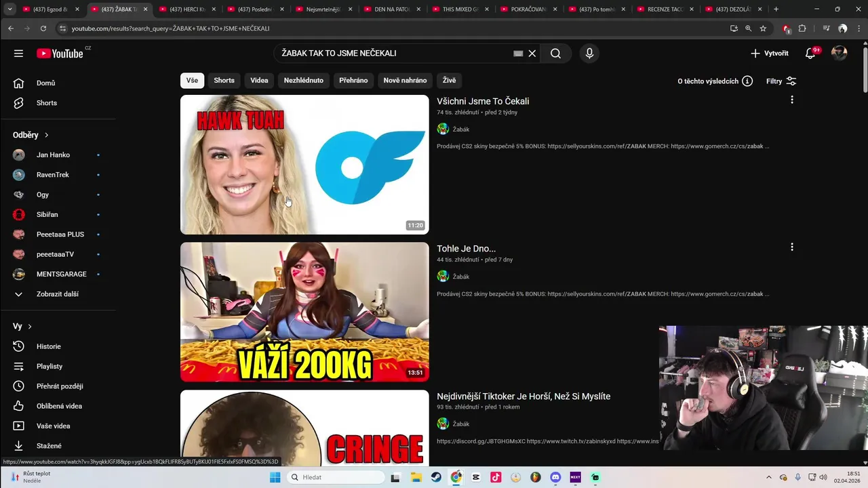This screenshot has height=488, width=868.
Task: Click Vytvořit create button
Action: pos(770,54)
